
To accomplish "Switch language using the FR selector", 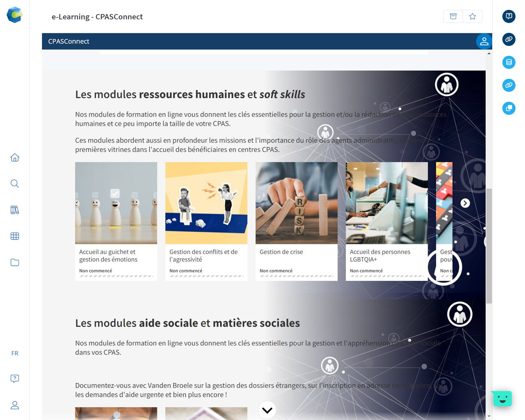I will click(x=15, y=353).
